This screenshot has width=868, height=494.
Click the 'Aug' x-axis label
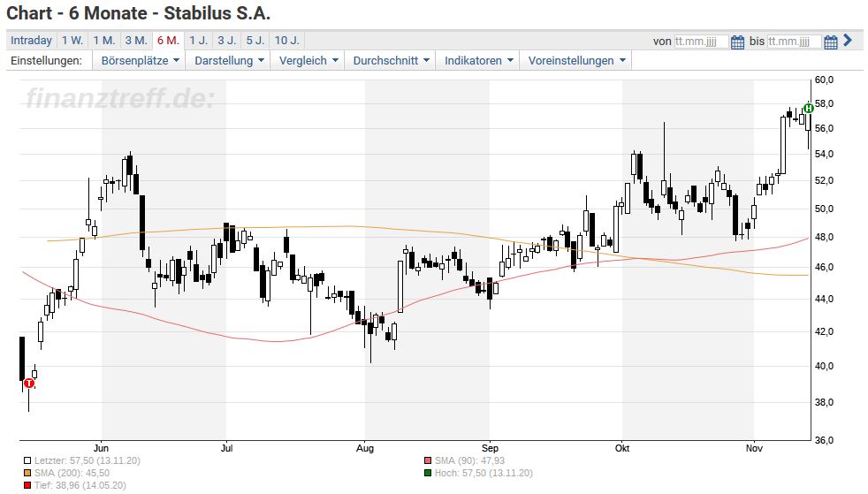click(x=365, y=449)
